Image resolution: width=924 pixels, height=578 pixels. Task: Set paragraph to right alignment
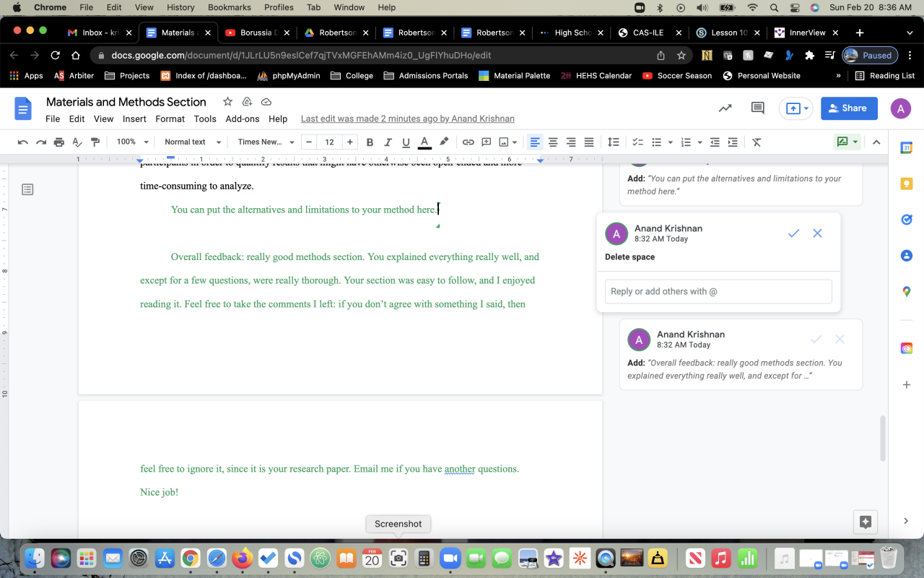point(571,142)
